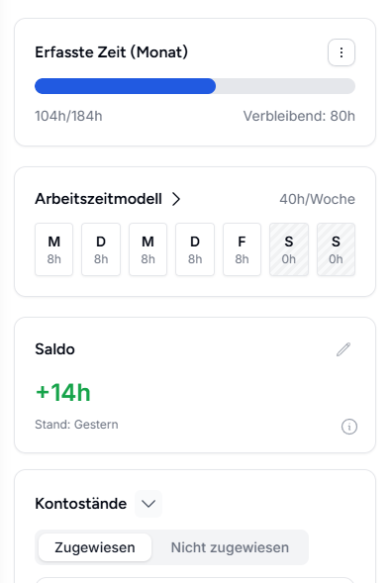This screenshot has width=392, height=583.
Task: Click the 40h/Woche label
Action: [x=317, y=199]
